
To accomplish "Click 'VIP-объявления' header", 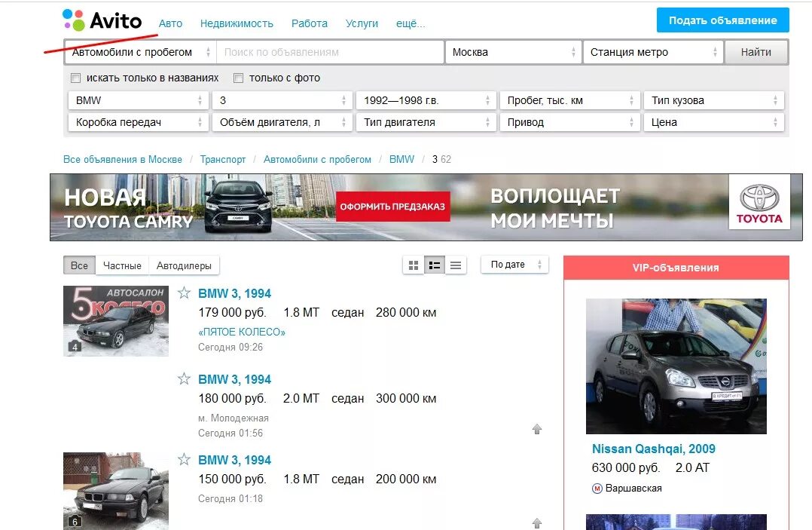I will [x=676, y=268].
